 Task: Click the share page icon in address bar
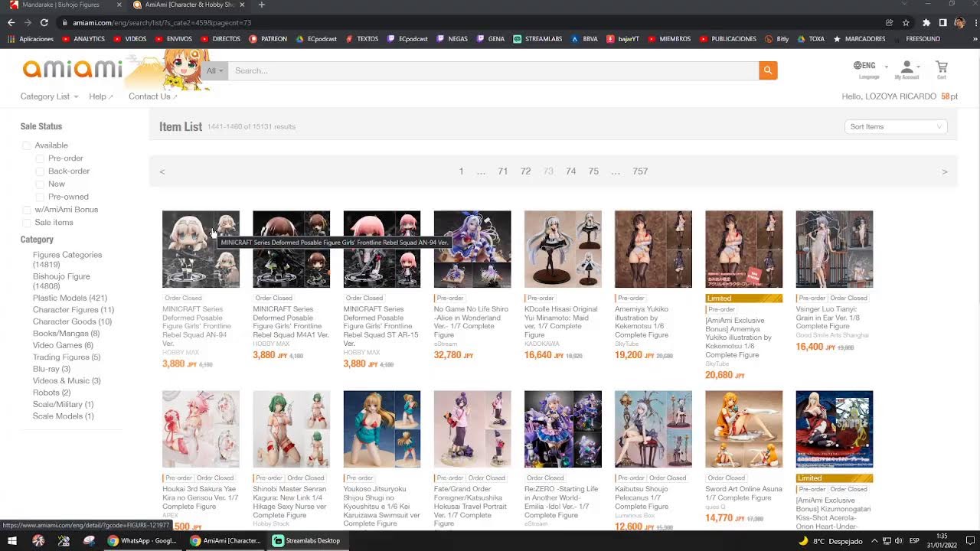(889, 23)
